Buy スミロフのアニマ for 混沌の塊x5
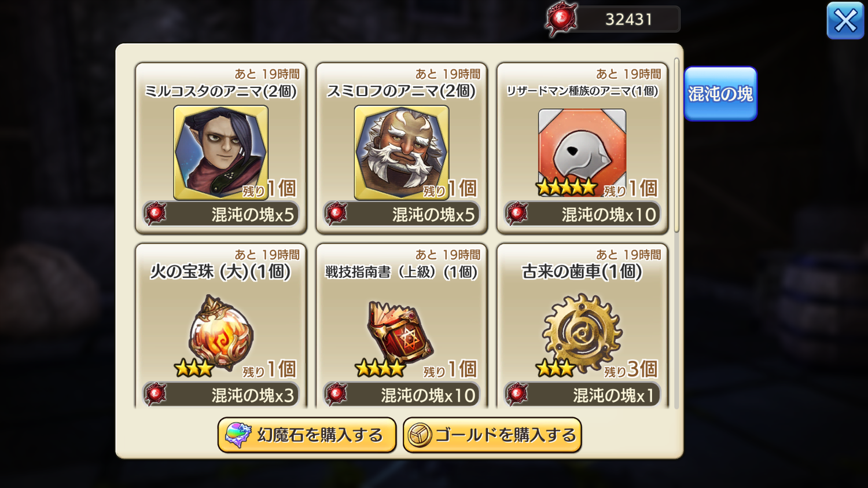Screen dimensions: 868x488 pyautogui.click(x=402, y=214)
